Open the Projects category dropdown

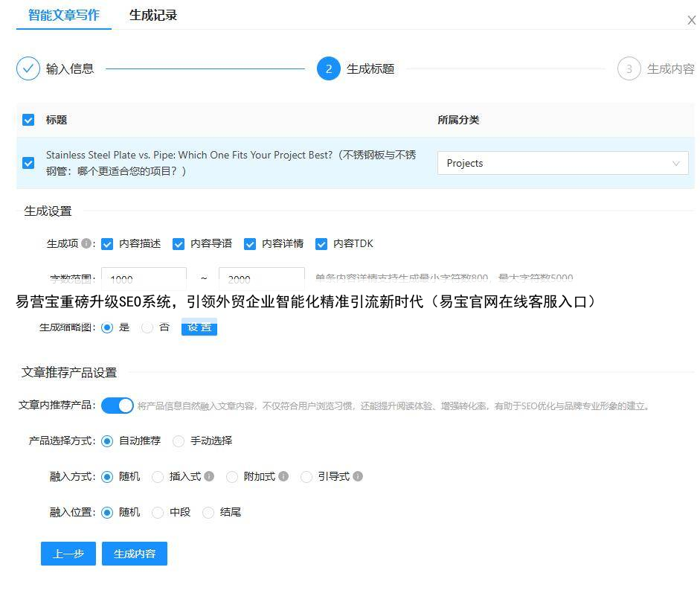[x=562, y=163]
